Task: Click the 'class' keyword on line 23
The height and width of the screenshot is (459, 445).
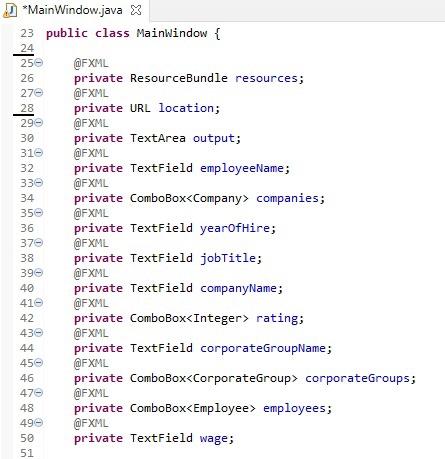Action: 112,33
